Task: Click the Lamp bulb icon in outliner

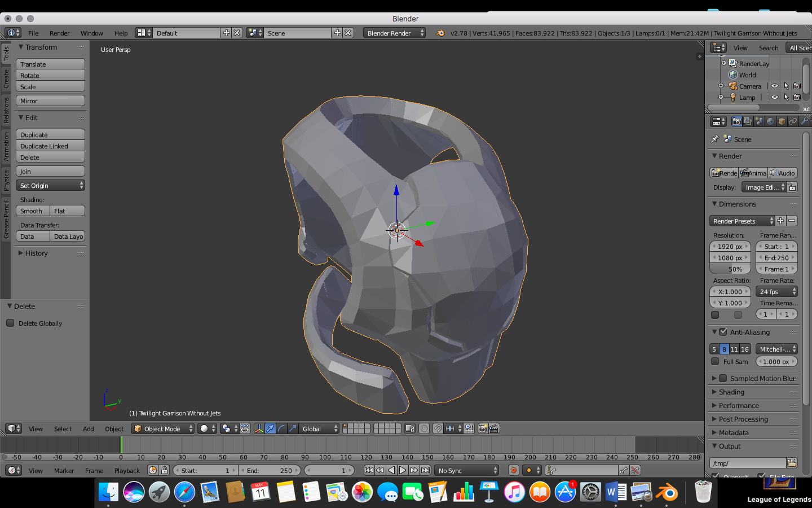Action: coord(733,97)
